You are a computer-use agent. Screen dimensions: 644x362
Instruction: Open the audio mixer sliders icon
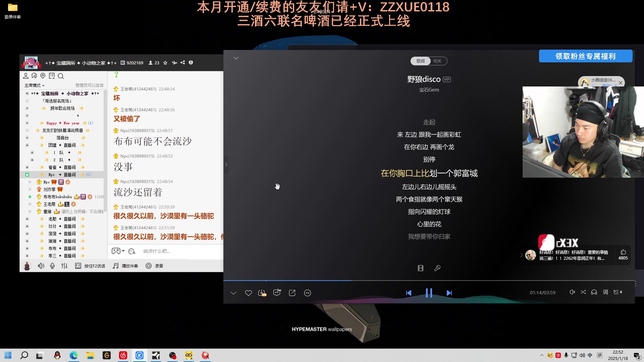click(64, 266)
